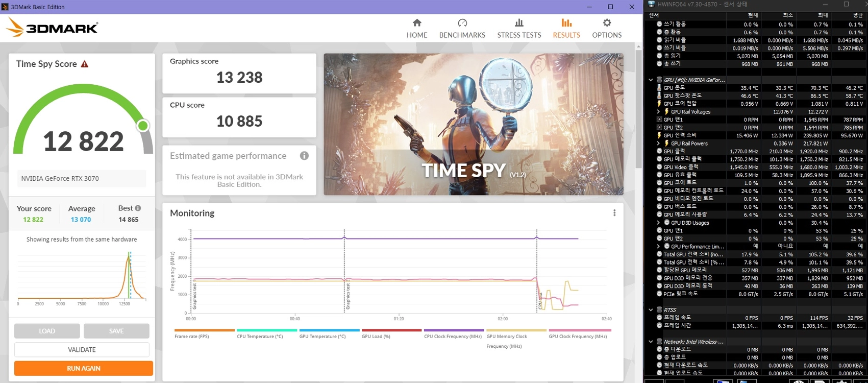
Task: Open the BENCHMARKS section
Action: [462, 29]
